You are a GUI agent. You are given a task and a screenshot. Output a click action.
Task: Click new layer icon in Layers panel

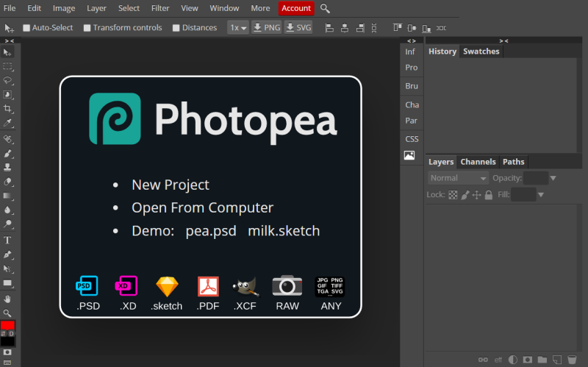click(x=557, y=360)
